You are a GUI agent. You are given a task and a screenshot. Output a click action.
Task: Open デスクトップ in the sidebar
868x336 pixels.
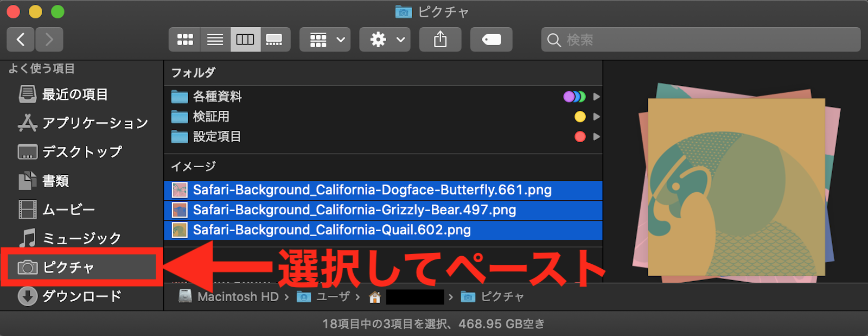81,152
